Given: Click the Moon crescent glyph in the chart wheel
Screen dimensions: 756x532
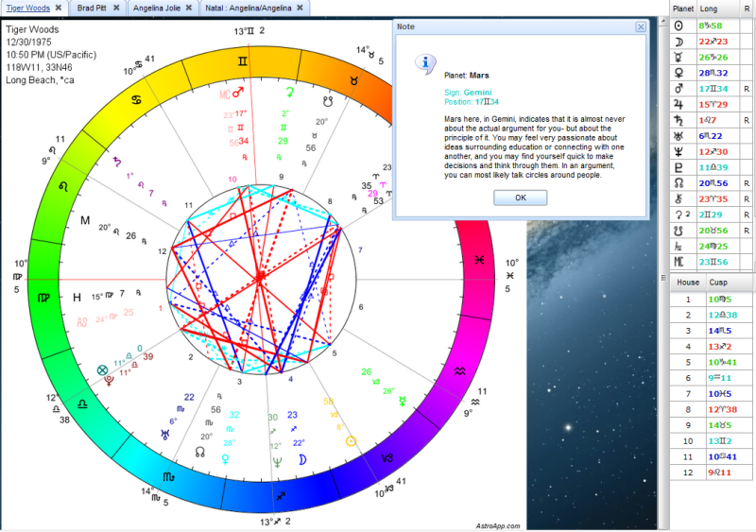Looking at the screenshot, I should 303,460.
